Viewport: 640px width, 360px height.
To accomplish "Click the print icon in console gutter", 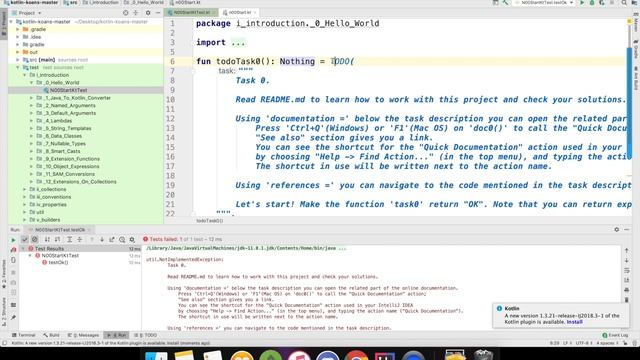I will click(x=627, y=290).
